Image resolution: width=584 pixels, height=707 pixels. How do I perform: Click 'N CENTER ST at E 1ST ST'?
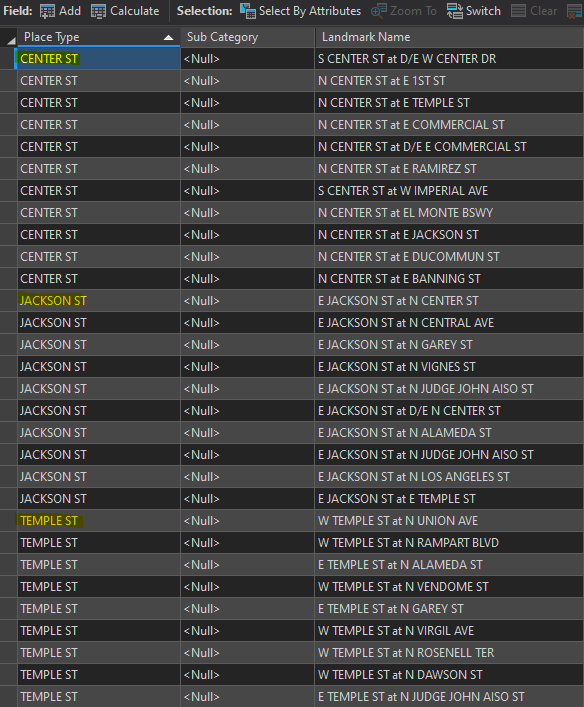click(382, 81)
